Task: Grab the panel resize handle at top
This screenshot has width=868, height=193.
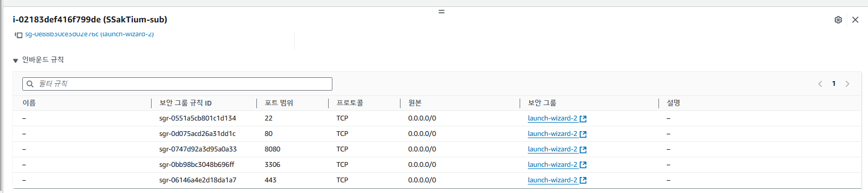Action: (441, 11)
